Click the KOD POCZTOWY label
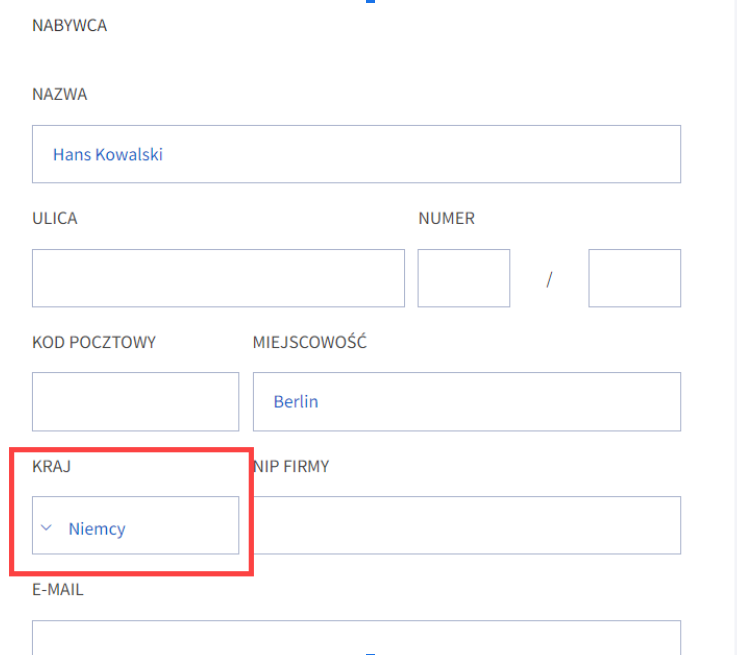 (x=94, y=343)
